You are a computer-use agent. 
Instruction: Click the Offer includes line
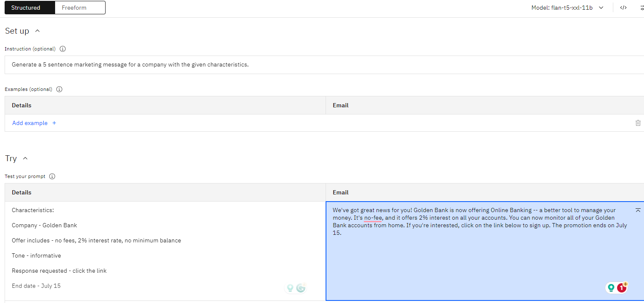point(96,240)
